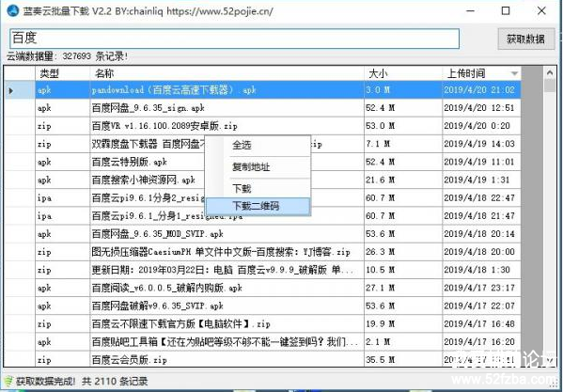The image size is (563, 392).
Task: Click the 3.0 M size cell
Action: point(403,89)
